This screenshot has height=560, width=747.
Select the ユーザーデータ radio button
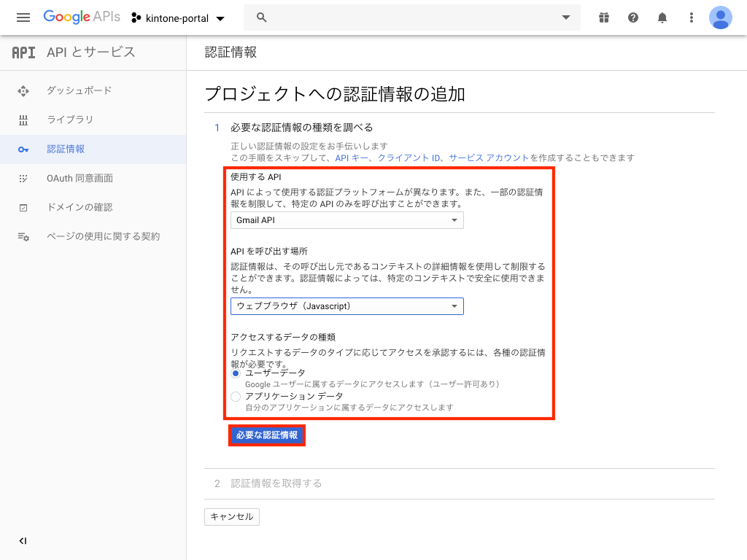(x=236, y=373)
